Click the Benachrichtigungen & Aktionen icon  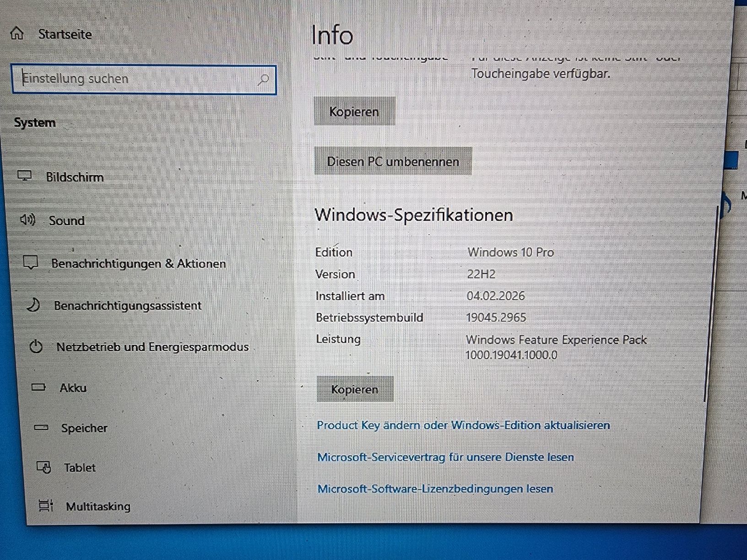coord(30,263)
